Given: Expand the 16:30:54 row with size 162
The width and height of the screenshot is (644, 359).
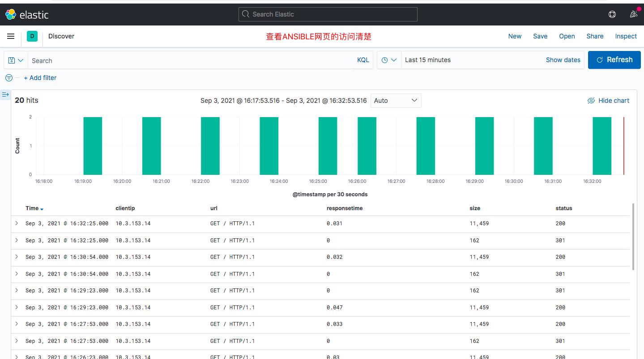Looking at the screenshot, I should (x=17, y=274).
